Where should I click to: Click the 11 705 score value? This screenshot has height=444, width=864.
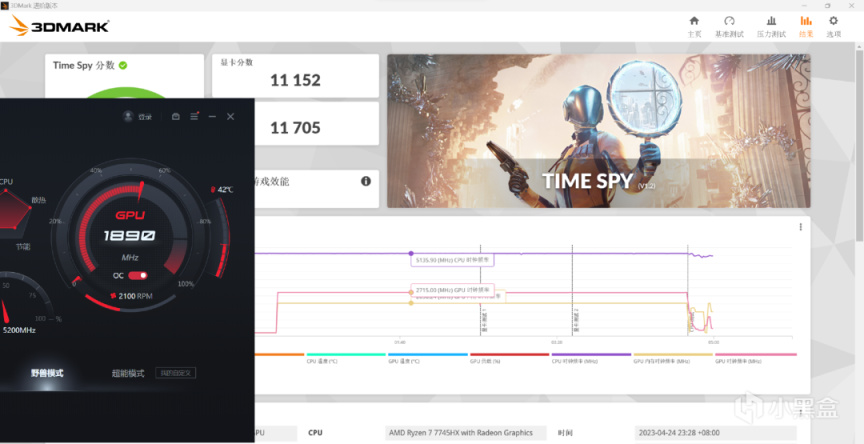[295, 128]
